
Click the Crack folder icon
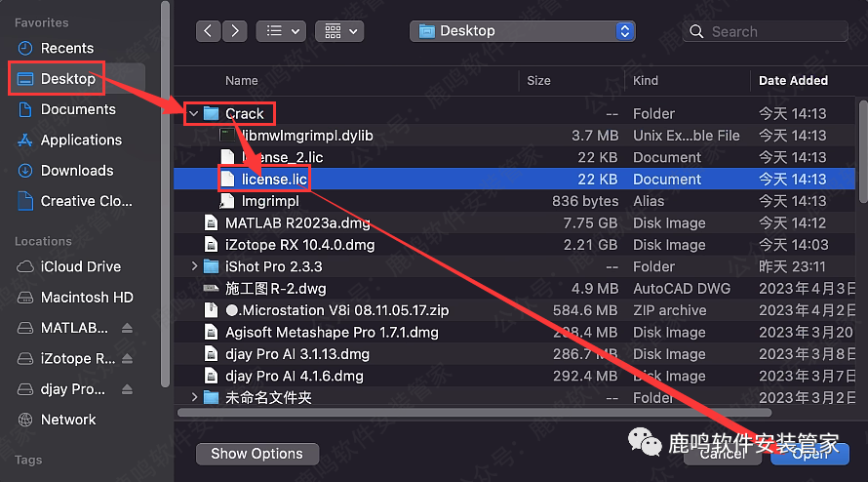211,114
